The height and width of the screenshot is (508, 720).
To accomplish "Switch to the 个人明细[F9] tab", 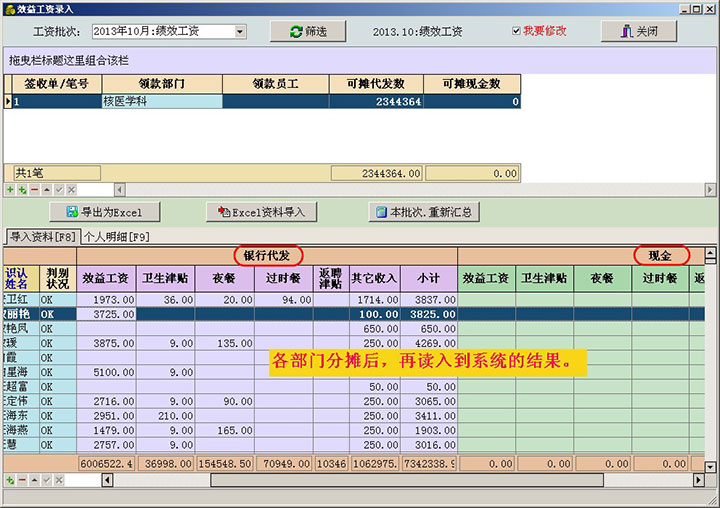I will 116,237.
